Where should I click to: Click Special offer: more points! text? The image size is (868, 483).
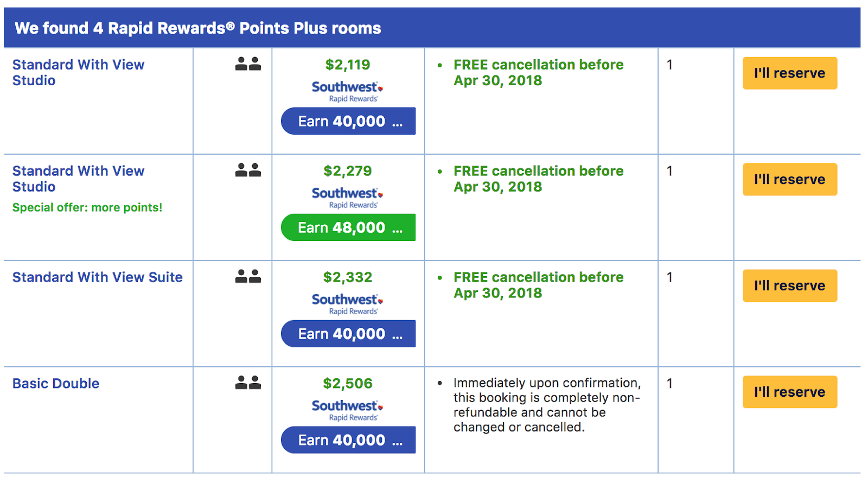tap(87, 207)
